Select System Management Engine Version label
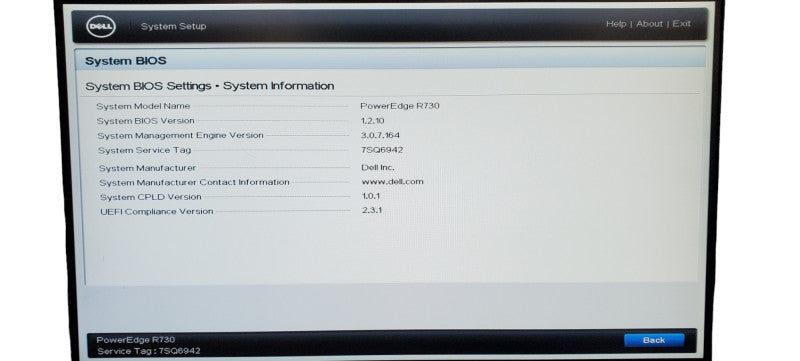800x361 pixels. [181, 136]
